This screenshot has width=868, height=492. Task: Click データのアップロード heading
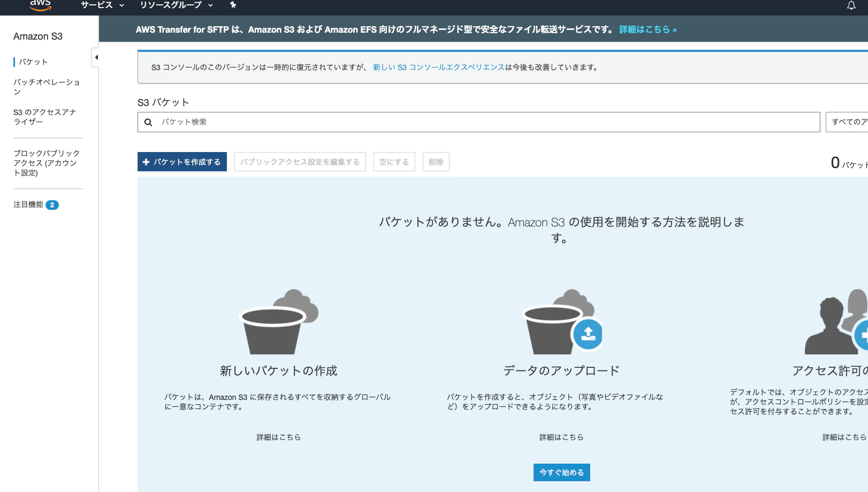pos(561,371)
